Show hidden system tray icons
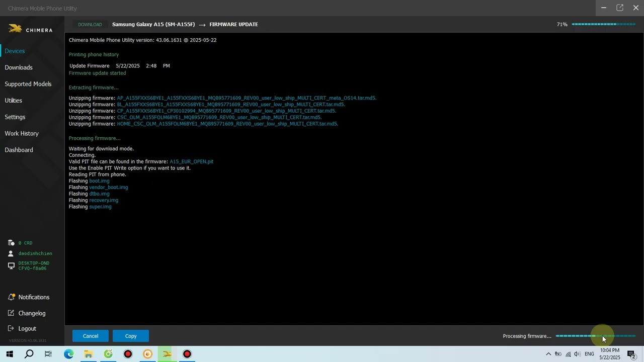Screen dimensions: 644x362 (548, 354)
